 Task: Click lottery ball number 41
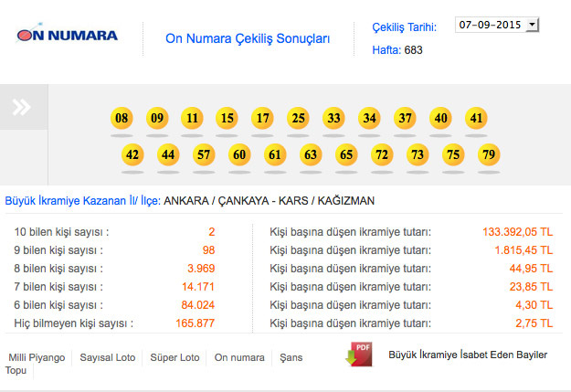pos(476,118)
